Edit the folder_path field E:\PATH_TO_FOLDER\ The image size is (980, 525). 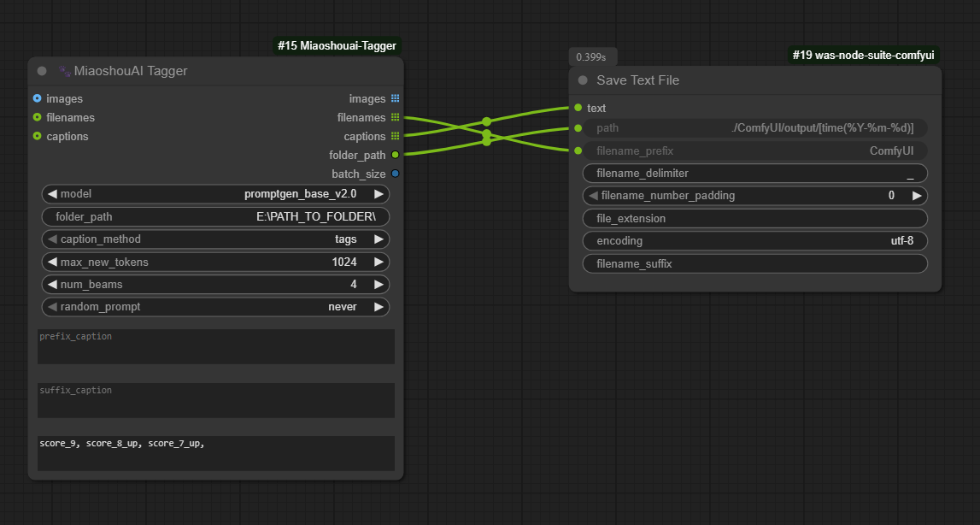pyautogui.click(x=215, y=216)
